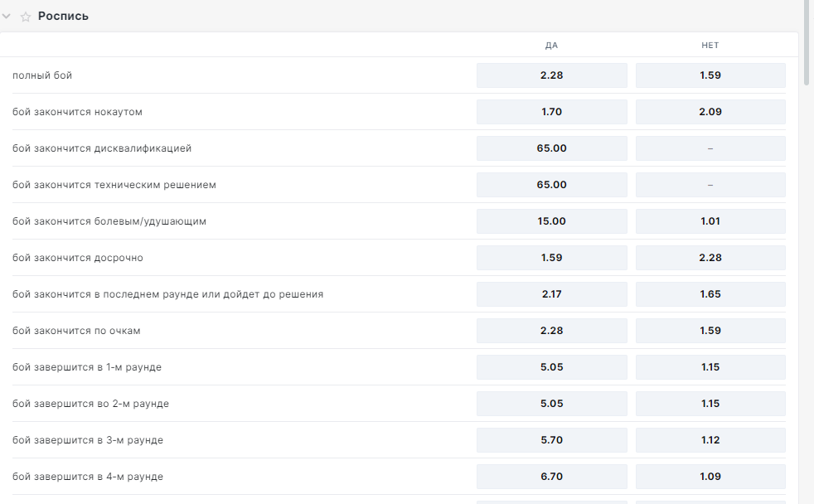Click the бой закончится техническим решением label
The image size is (814, 504).
coord(114,185)
